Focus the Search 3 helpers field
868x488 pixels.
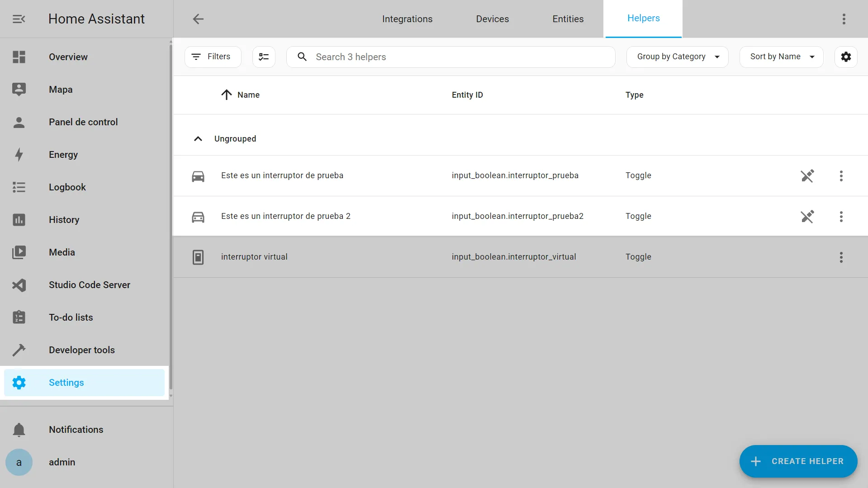(451, 57)
